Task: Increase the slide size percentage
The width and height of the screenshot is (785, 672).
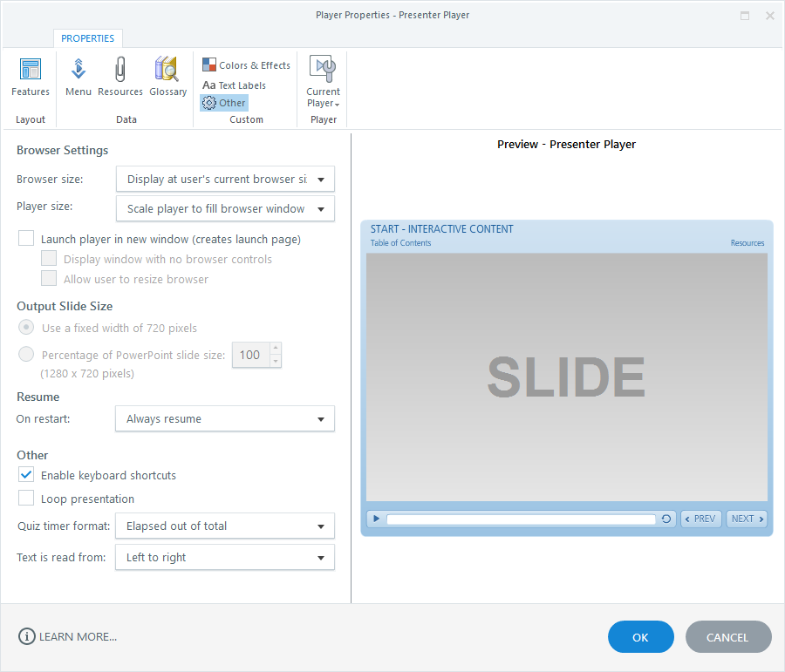Action: (276, 349)
